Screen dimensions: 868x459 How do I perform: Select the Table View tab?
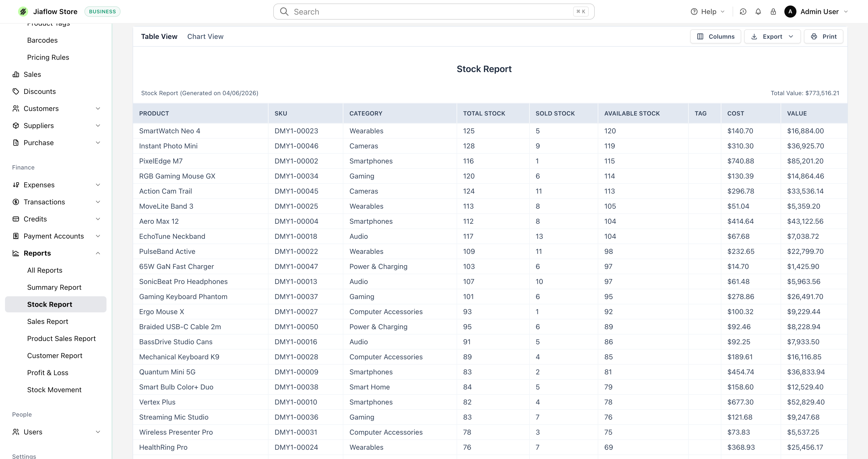tap(159, 36)
